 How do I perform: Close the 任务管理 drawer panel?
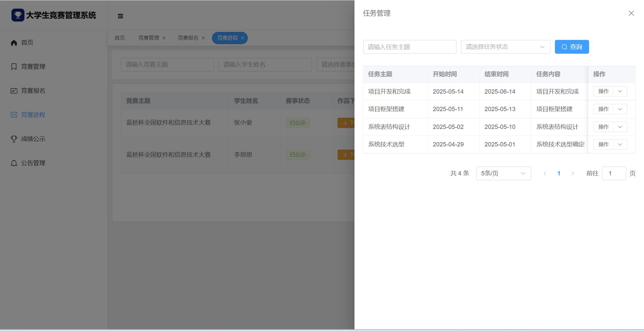coord(631,13)
